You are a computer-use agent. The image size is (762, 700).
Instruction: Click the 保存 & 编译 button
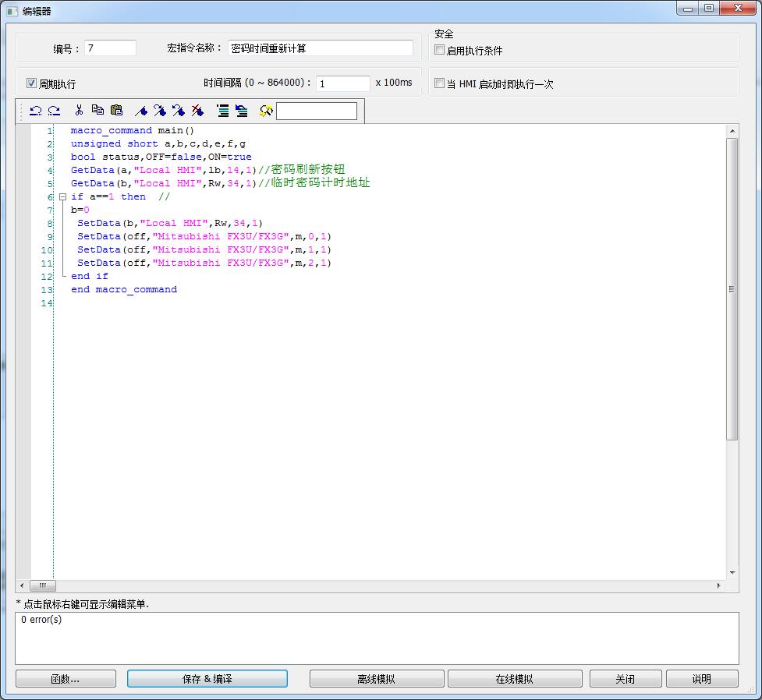(207, 679)
